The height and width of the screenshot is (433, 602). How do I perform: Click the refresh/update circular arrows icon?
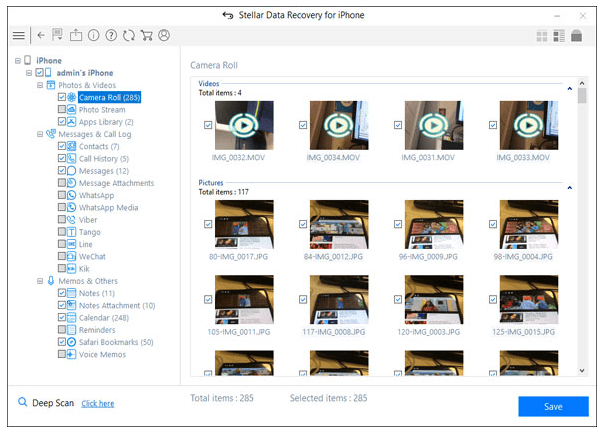tap(129, 35)
